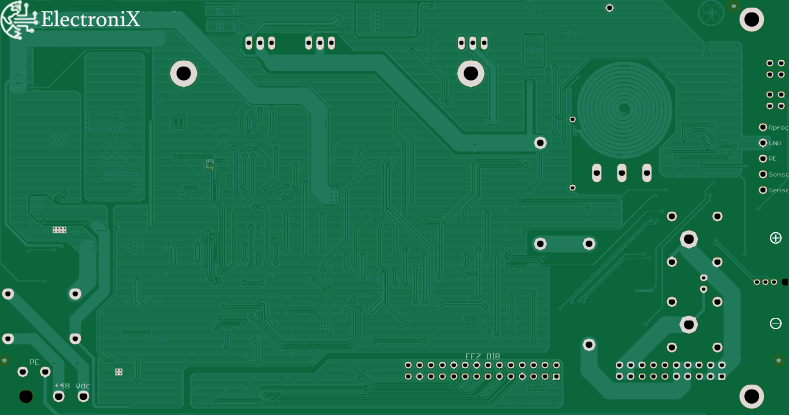Click the large mounting hole at top left
This screenshot has width=789, height=415.
click(183, 73)
